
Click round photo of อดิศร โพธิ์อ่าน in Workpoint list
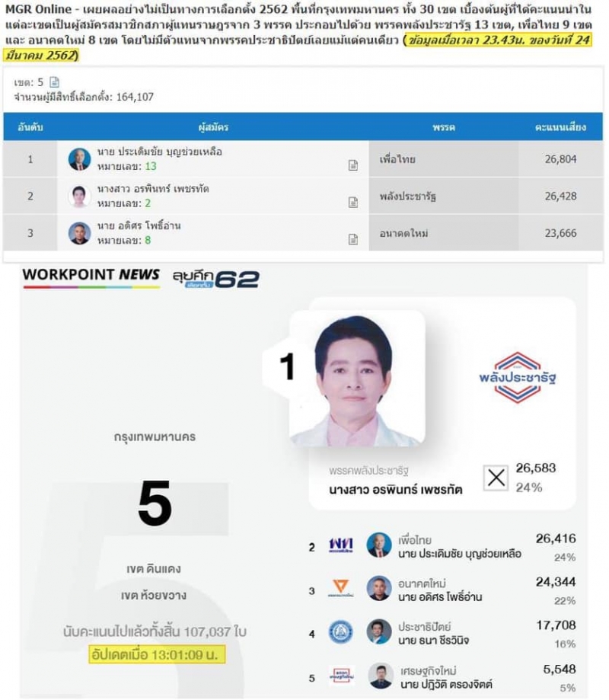(379, 588)
